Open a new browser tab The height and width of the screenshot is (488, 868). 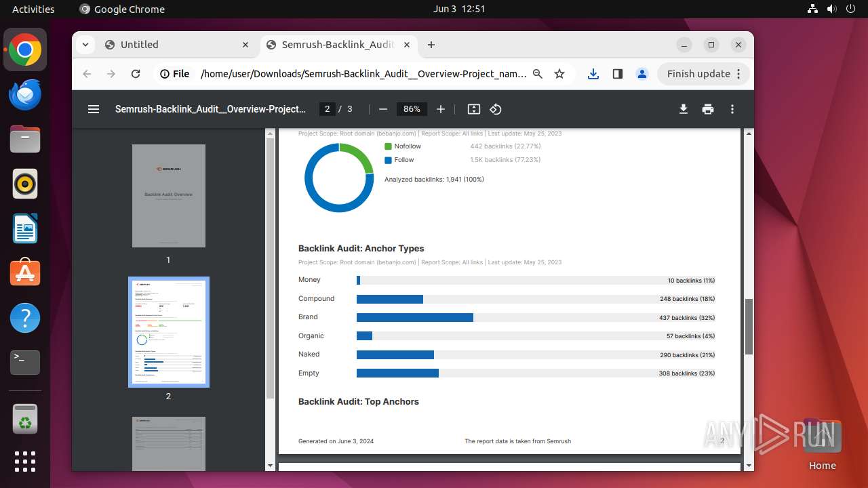(x=431, y=45)
